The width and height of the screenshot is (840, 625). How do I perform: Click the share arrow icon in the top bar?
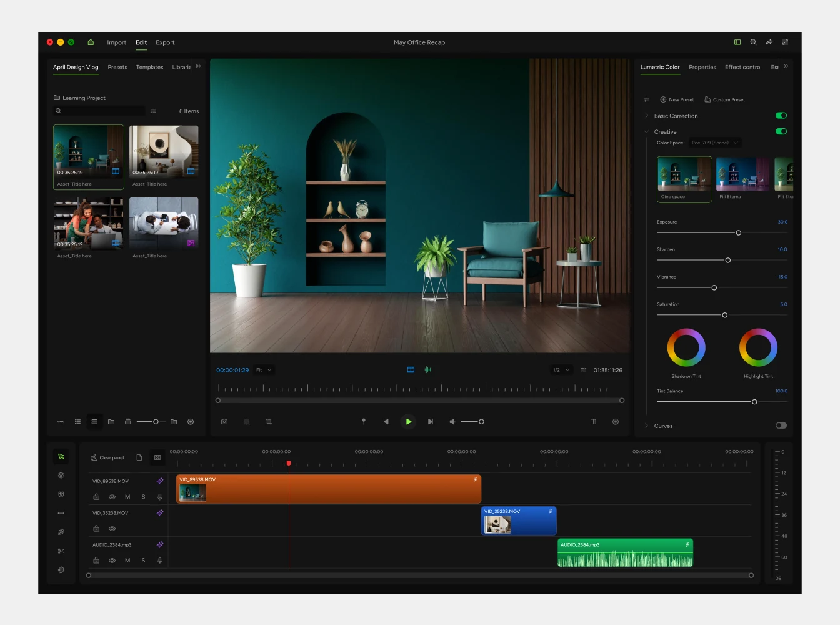click(769, 42)
